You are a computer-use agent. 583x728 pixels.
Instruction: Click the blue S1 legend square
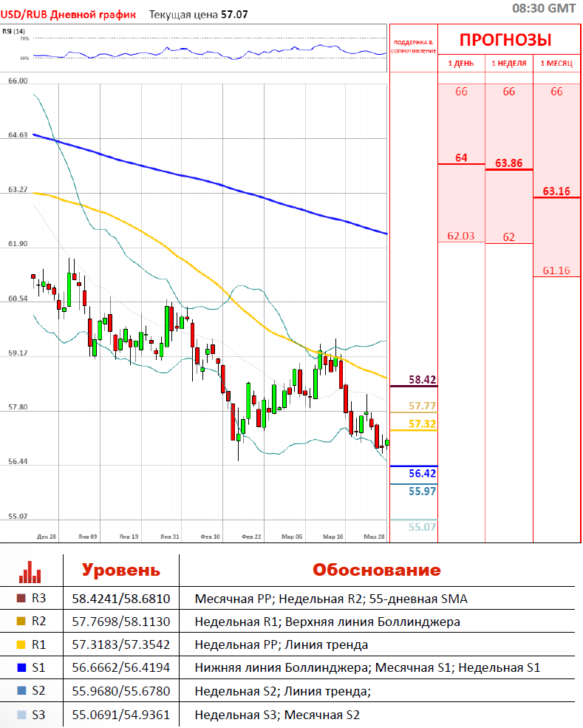(x=20, y=668)
